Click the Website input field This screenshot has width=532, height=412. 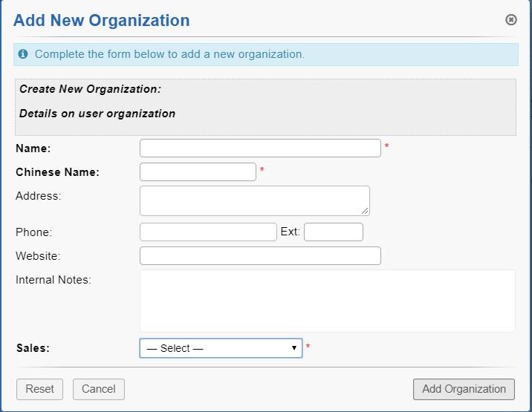tap(260, 255)
